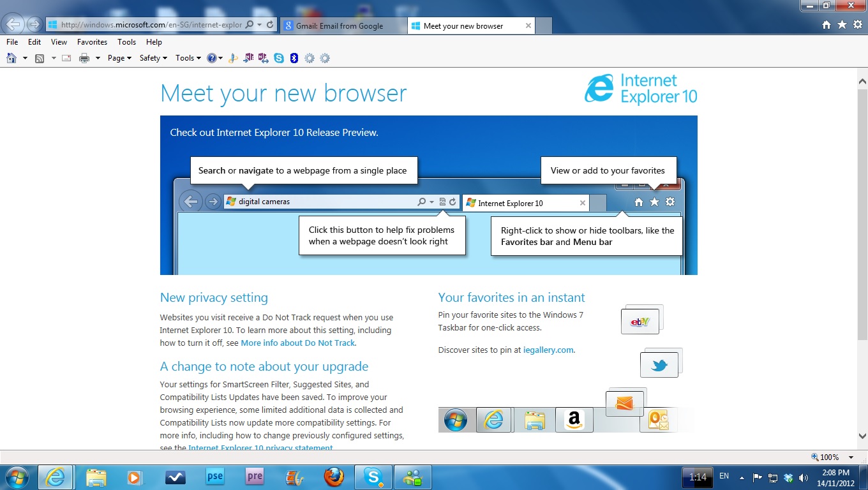Open the Edit menu
The image size is (868, 490).
(x=34, y=42)
